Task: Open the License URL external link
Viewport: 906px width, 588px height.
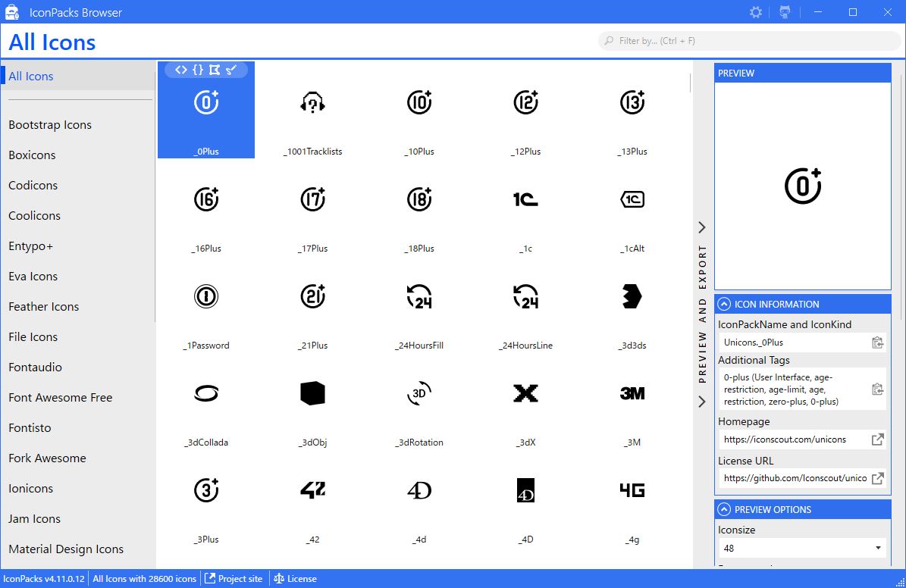Action: (877, 478)
